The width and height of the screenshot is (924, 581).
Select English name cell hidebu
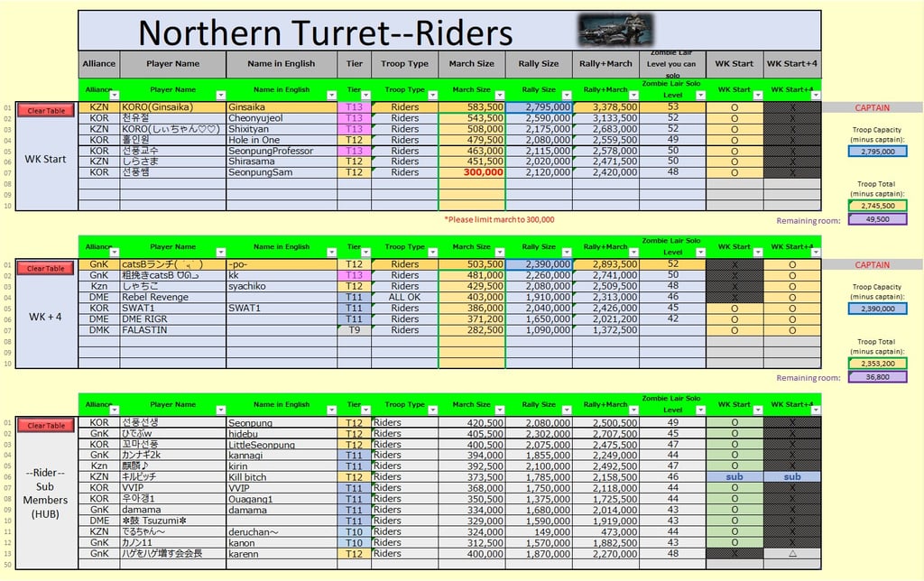(282, 434)
